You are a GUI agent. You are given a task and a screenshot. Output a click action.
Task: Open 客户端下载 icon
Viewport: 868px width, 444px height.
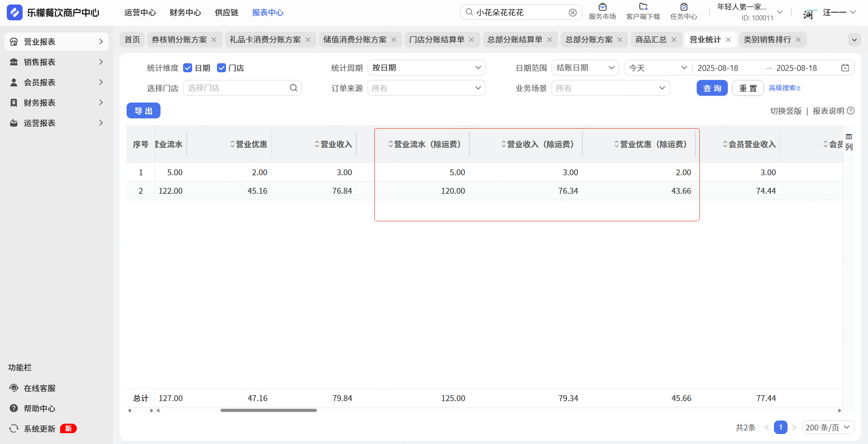click(x=643, y=7)
